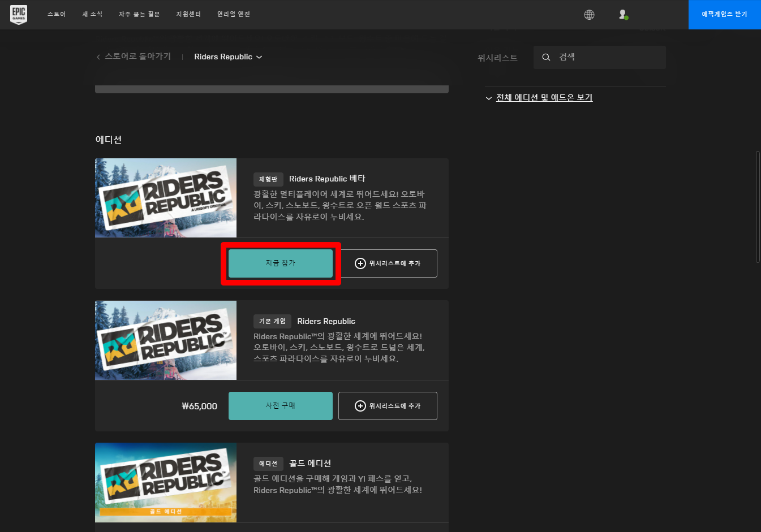Click into the 검색 search field

click(600, 57)
